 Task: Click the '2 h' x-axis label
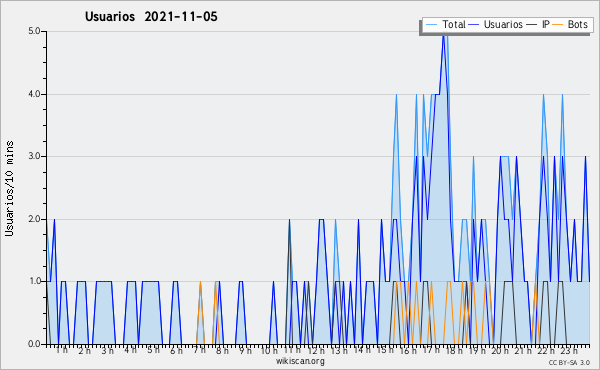coord(85,350)
